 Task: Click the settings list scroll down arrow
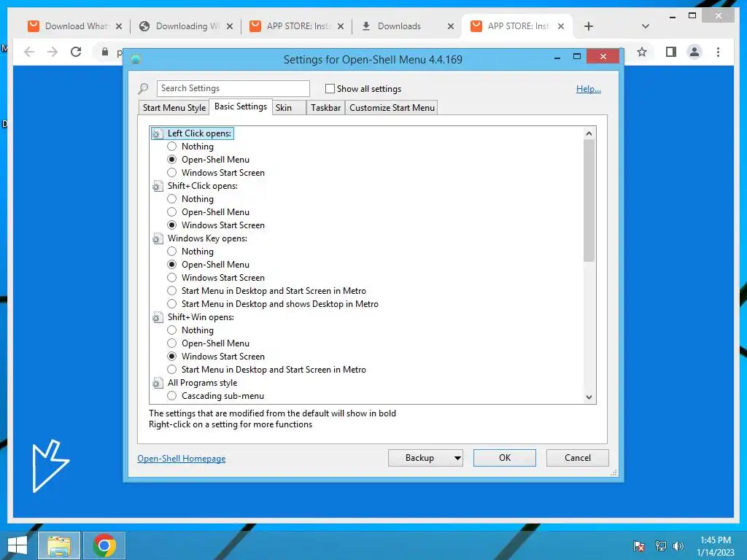pyautogui.click(x=589, y=397)
